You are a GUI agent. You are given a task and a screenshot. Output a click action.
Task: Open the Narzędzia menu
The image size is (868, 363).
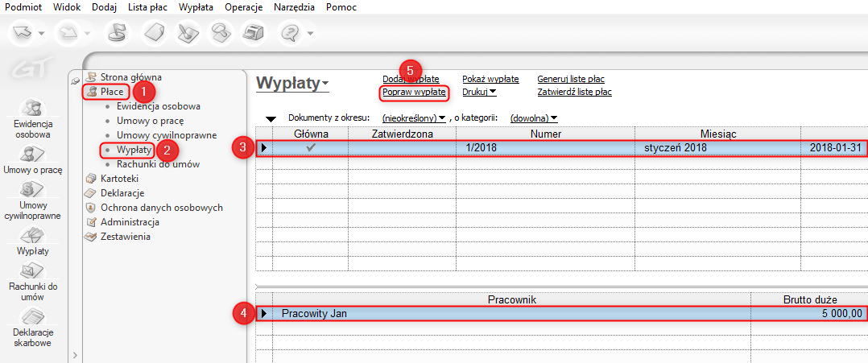click(x=295, y=7)
